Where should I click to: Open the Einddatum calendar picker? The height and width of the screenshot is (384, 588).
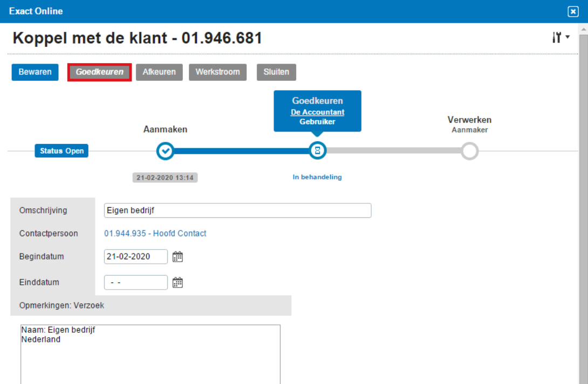click(x=177, y=282)
